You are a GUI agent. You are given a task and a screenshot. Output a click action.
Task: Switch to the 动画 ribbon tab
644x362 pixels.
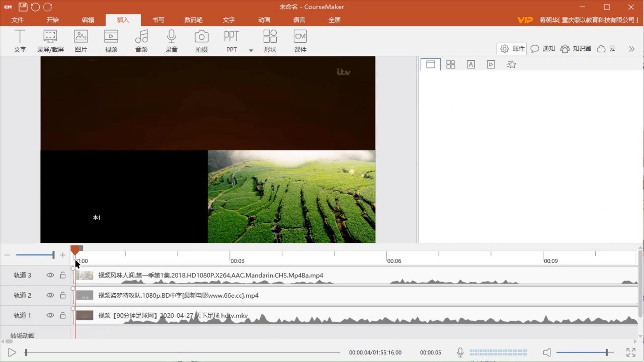point(264,20)
